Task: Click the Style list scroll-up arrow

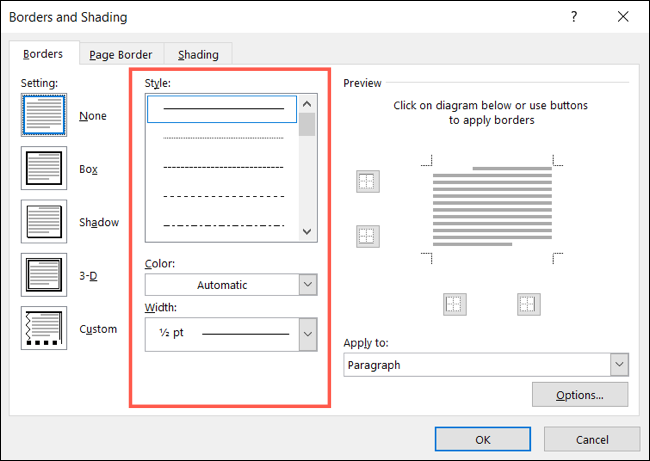Action: tap(307, 104)
